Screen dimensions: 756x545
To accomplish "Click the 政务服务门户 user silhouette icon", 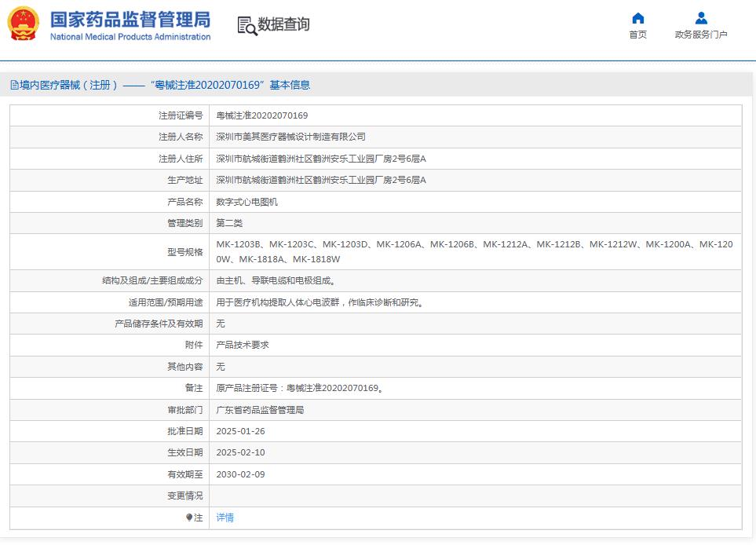I will pos(699,17).
